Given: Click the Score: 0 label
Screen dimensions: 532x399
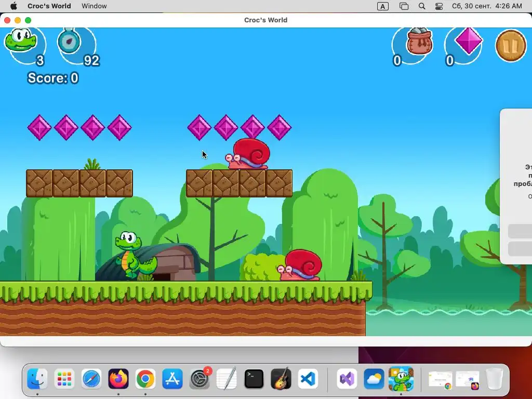Looking at the screenshot, I should 53,78.
